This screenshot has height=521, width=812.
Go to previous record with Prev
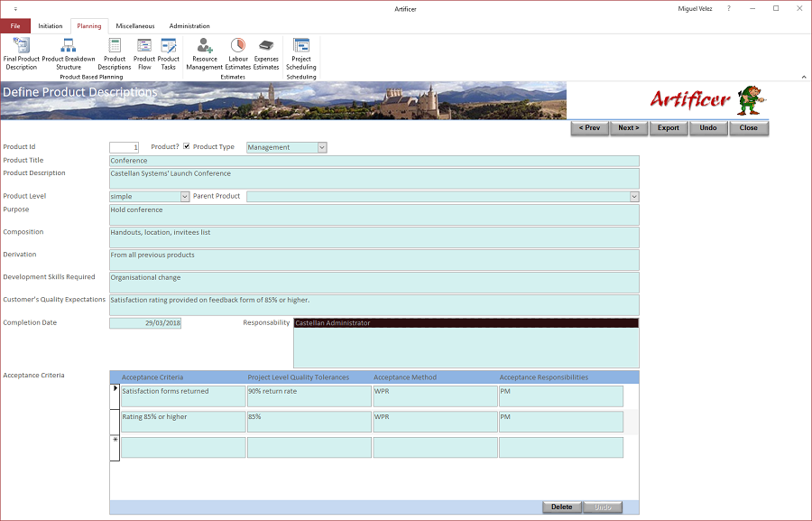[x=589, y=128]
